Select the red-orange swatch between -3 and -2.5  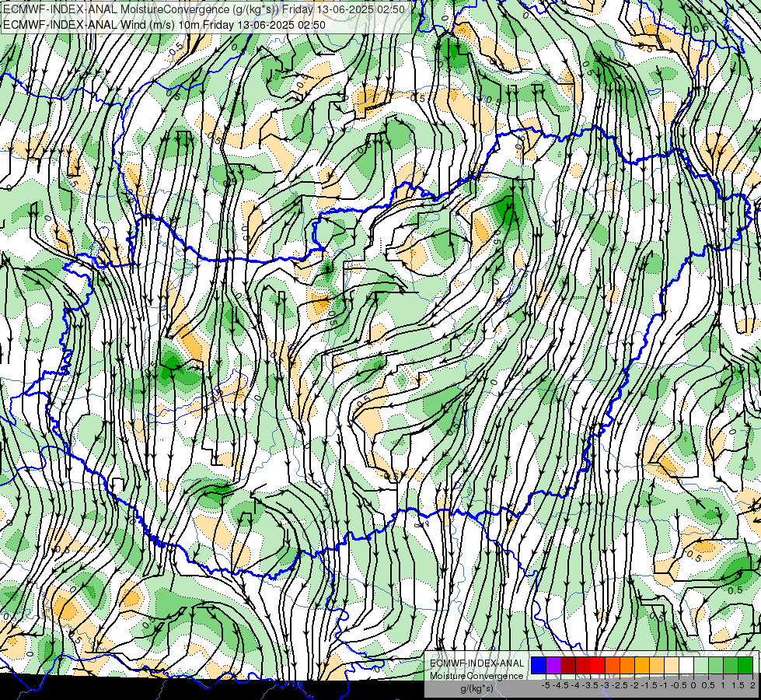pyautogui.click(x=613, y=666)
